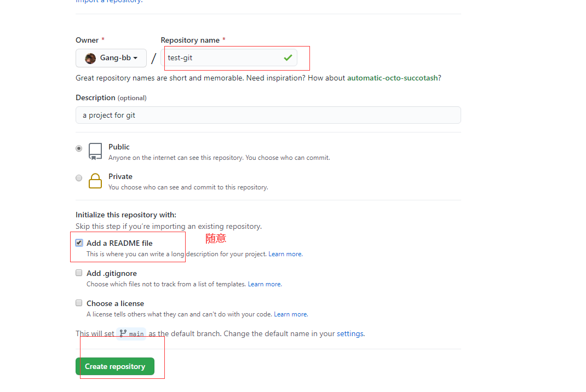The height and width of the screenshot is (392, 586).
Task: Open Learn more link for license
Action: (291, 314)
